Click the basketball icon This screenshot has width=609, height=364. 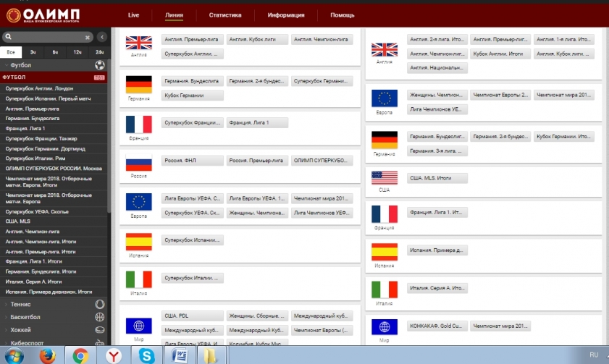pyautogui.click(x=100, y=317)
